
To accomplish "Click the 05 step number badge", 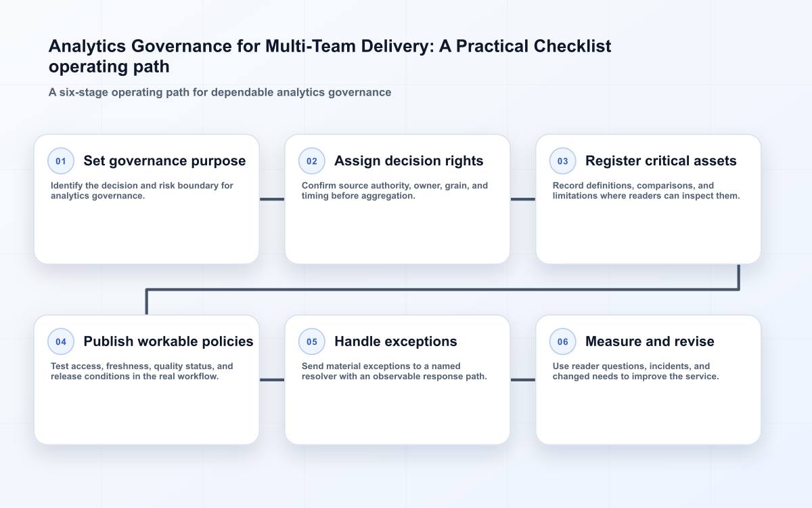I will coord(312,342).
